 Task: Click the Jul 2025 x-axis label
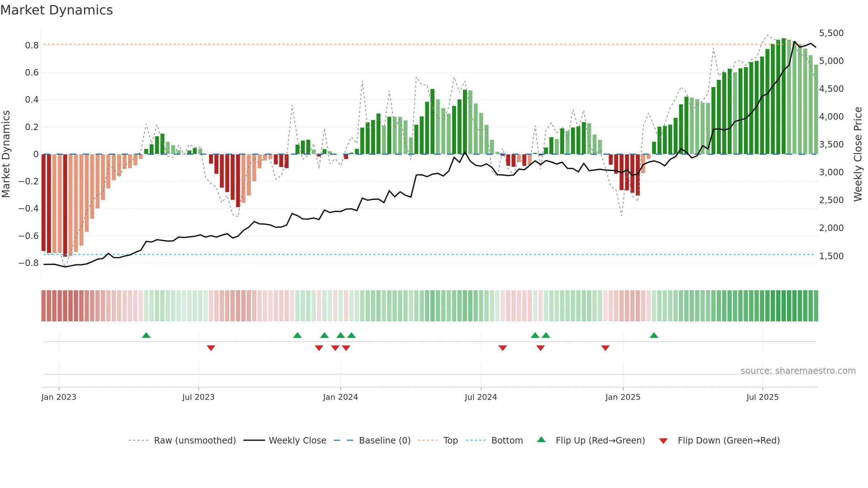(762, 397)
